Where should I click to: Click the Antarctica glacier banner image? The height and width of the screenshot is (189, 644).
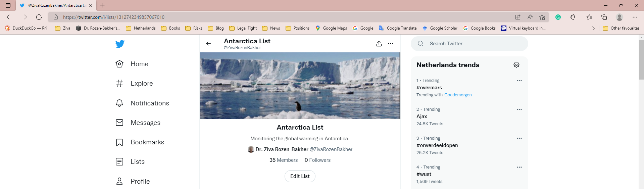point(300,86)
